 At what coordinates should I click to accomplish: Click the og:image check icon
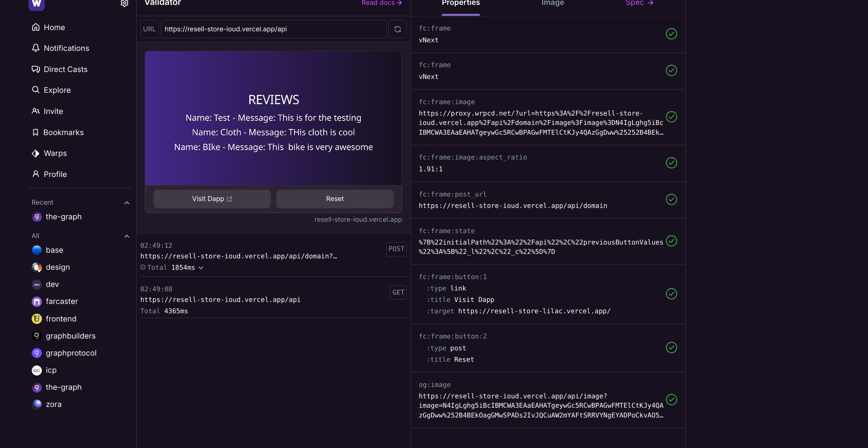[x=671, y=400]
